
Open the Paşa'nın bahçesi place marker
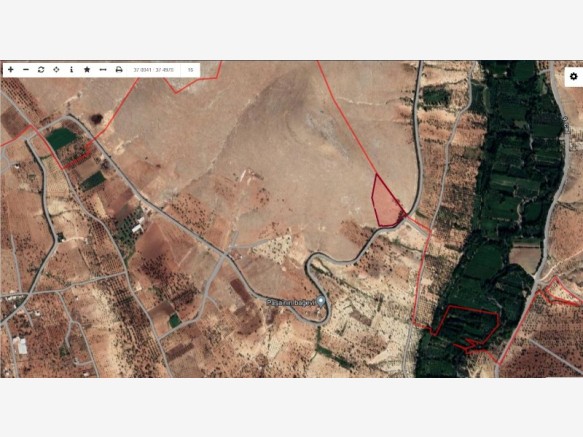[321, 301]
